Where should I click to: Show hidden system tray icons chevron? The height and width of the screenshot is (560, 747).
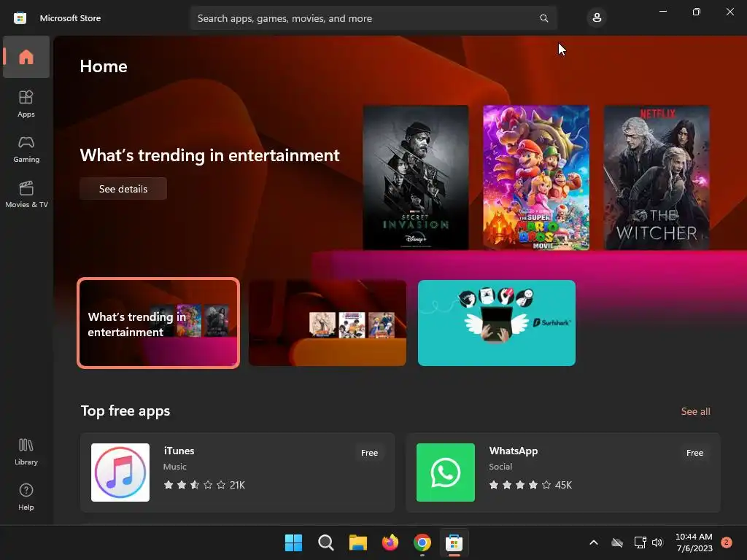click(x=594, y=542)
